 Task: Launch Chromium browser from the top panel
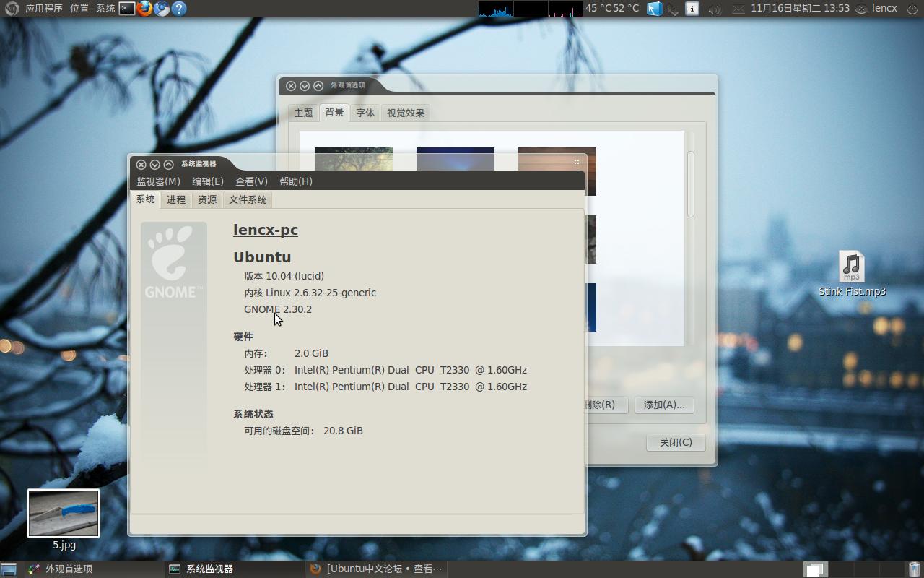pos(162,9)
